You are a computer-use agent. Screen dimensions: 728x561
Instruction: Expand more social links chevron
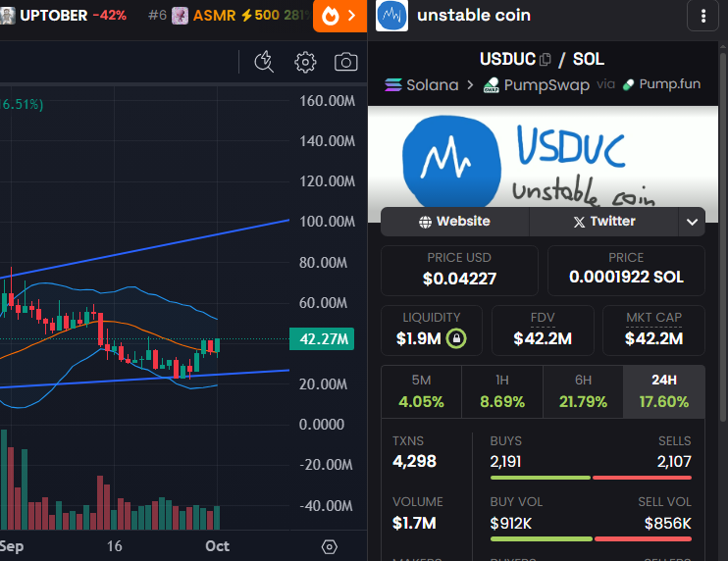pos(692,222)
